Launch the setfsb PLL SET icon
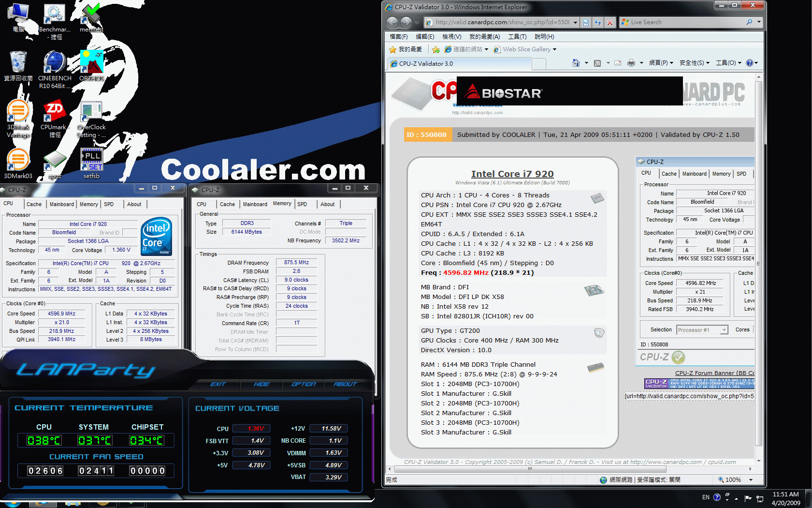 point(91,164)
